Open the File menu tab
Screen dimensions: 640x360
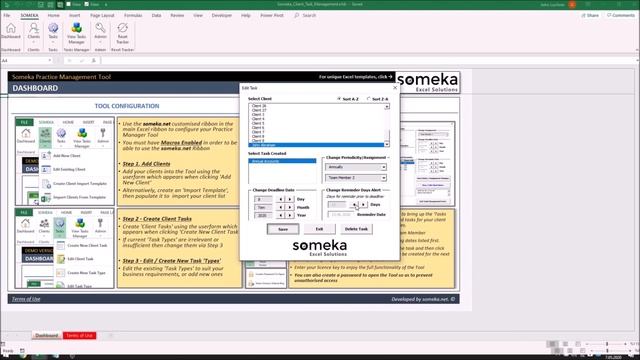(x=7, y=15)
